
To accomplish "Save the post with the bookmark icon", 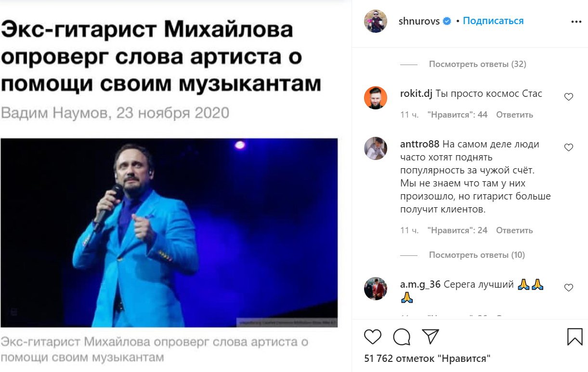I will pyautogui.click(x=575, y=337).
